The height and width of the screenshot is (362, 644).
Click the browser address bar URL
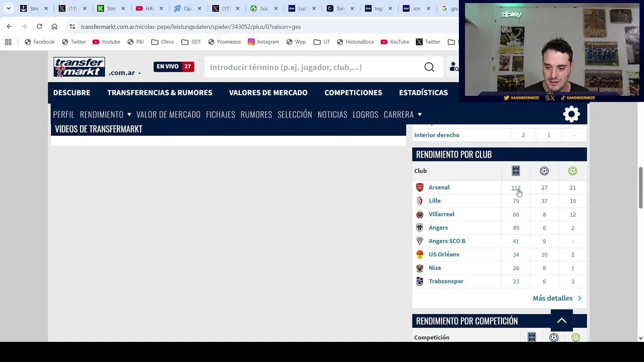191,27
